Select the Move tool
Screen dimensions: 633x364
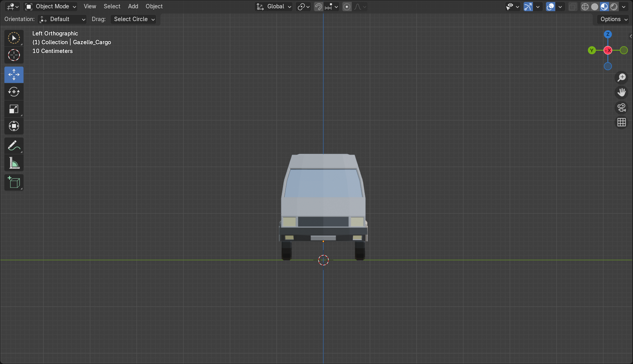coord(14,75)
